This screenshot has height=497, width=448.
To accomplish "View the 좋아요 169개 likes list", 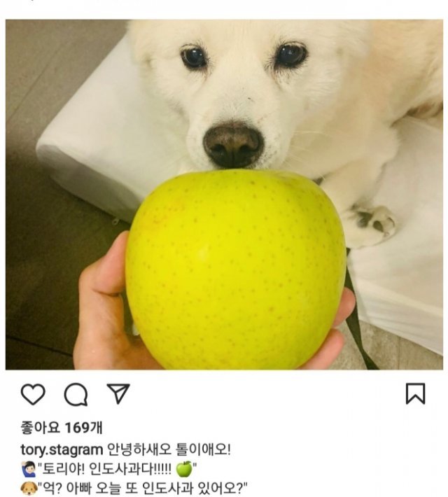I will coord(62,428).
